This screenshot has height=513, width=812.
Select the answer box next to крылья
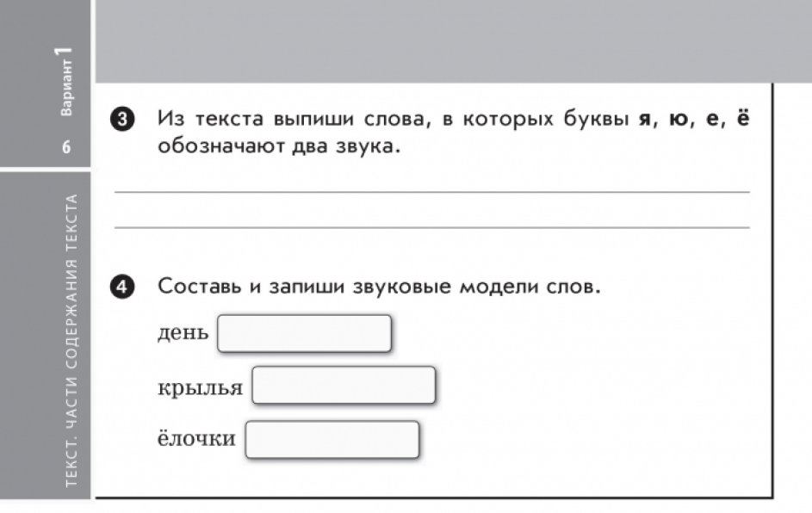pyautogui.click(x=344, y=385)
